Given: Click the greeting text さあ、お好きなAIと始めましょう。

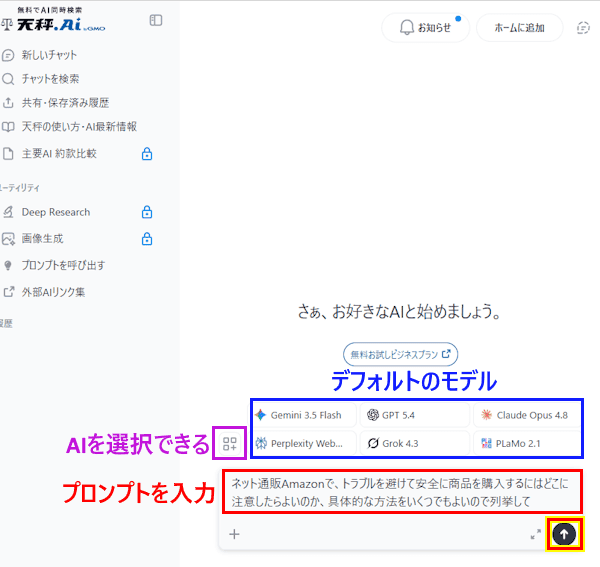Looking at the screenshot, I should [399, 311].
